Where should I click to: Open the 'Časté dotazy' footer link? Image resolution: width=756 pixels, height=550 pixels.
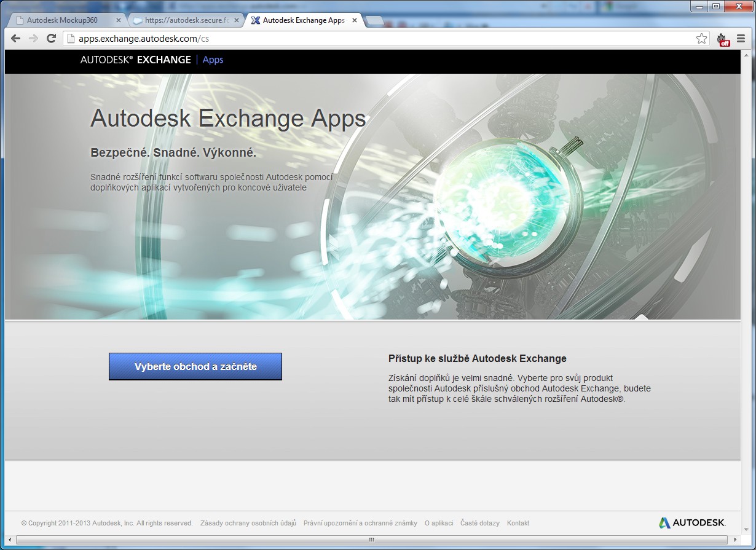point(480,523)
